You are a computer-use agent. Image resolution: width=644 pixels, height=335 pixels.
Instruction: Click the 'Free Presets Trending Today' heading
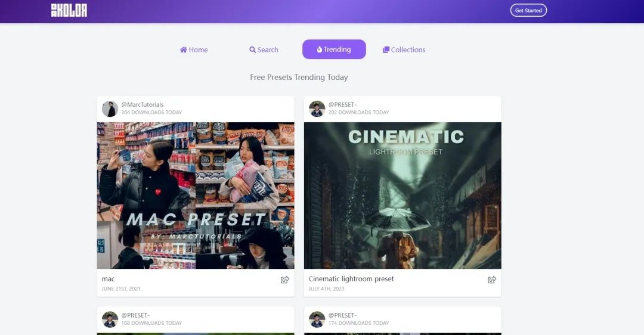point(299,77)
